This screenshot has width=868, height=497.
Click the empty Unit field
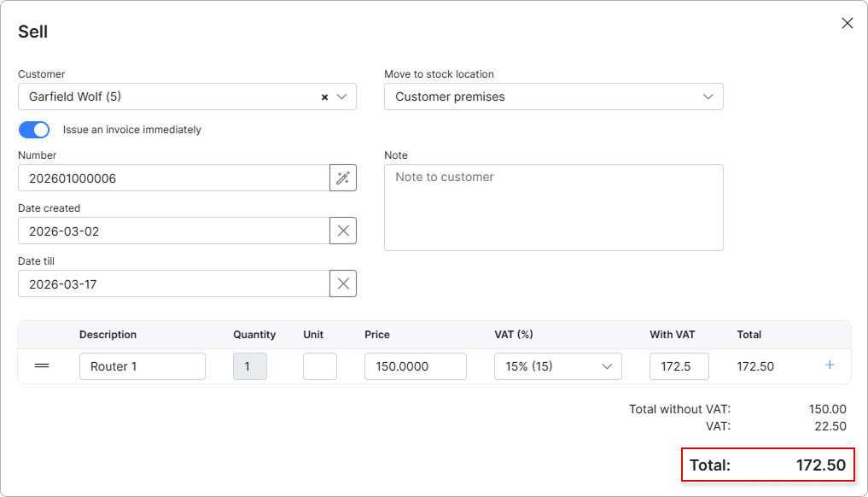click(320, 366)
